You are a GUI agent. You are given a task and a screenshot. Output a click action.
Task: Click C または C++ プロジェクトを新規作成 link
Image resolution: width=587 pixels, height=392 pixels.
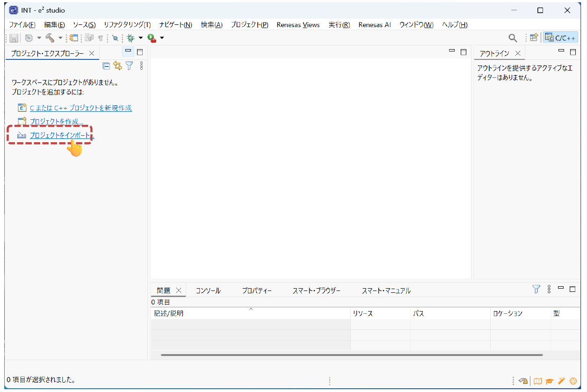[x=80, y=108]
